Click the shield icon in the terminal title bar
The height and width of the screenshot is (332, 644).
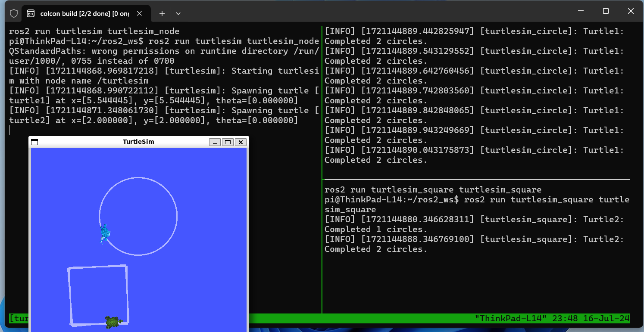tap(14, 13)
